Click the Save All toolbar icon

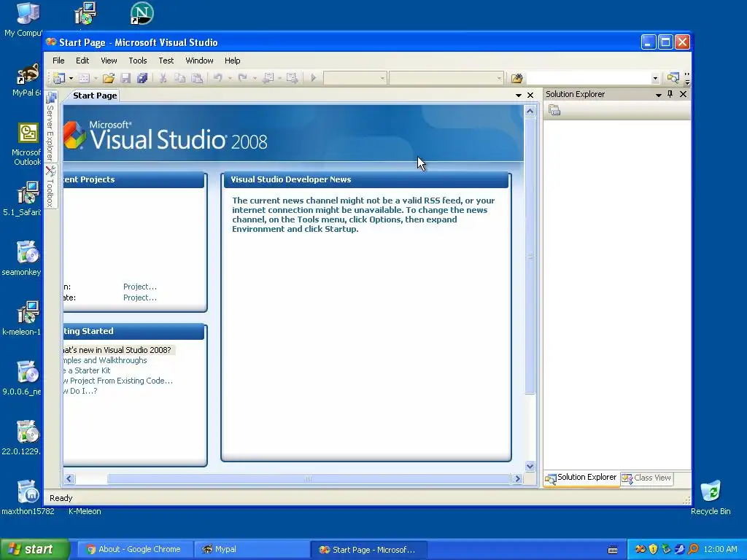[x=142, y=78]
